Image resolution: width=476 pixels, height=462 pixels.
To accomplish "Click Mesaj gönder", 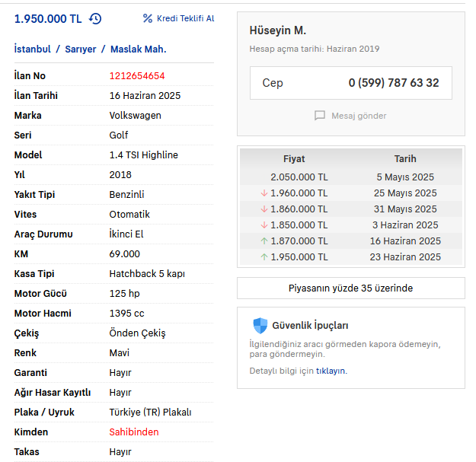I will coord(359,116).
